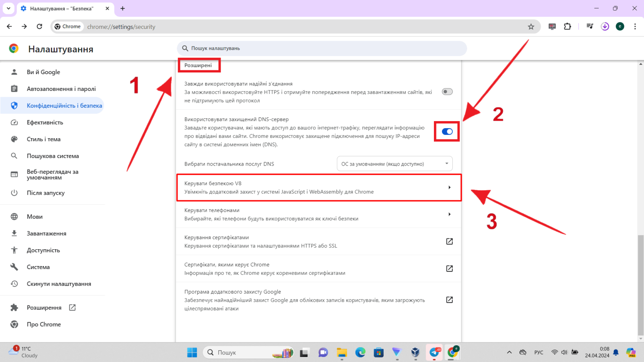Toggle taskbar volume icon mute
Screen dimensions: 644x362
pyautogui.click(x=564, y=352)
